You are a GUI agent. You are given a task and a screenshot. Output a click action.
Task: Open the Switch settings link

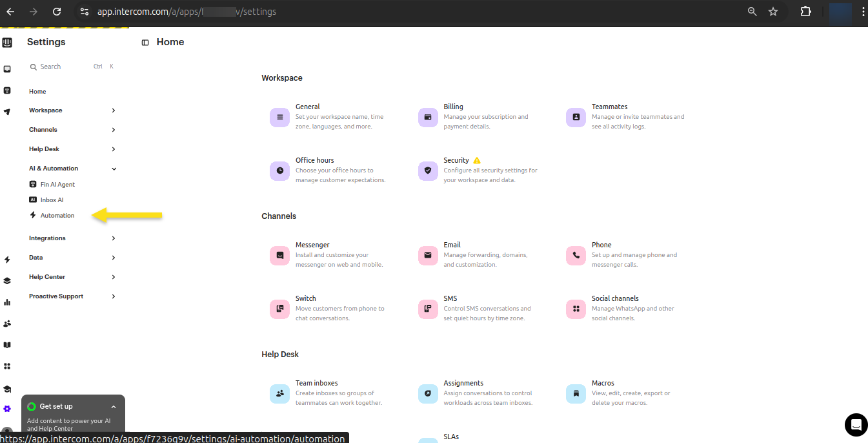click(306, 298)
